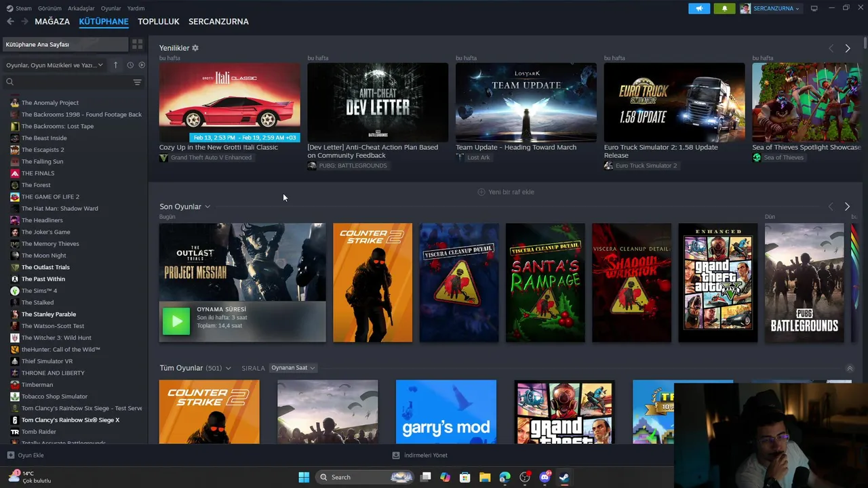Click the Kütüphane Ana Sayfası button
Viewport: 868px width, 488px height.
64,44
